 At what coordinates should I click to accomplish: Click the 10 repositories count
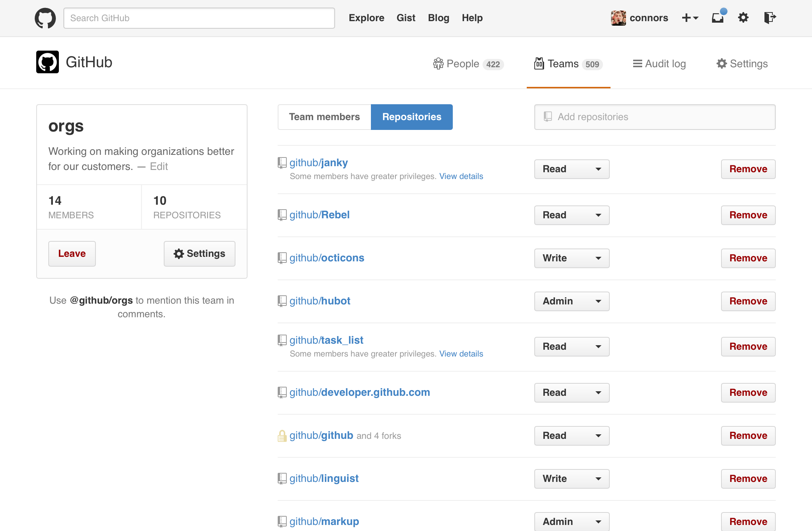(x=187, y=207)
